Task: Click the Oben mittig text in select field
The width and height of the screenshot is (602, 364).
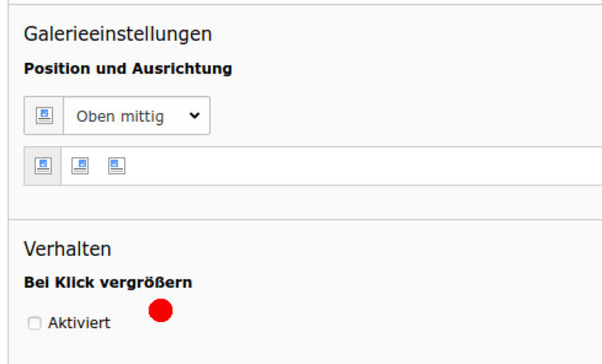Action: pos(120,116)
